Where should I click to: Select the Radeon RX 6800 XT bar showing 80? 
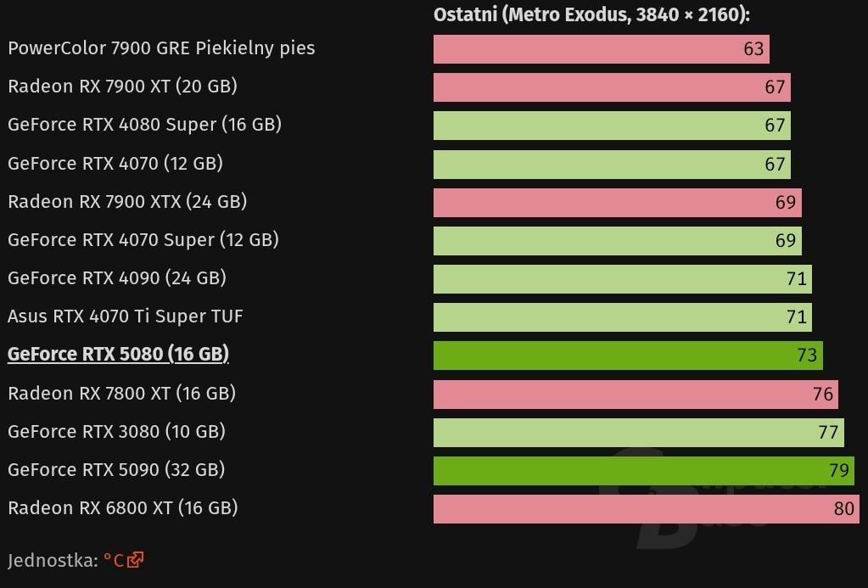tap(650, 509)
